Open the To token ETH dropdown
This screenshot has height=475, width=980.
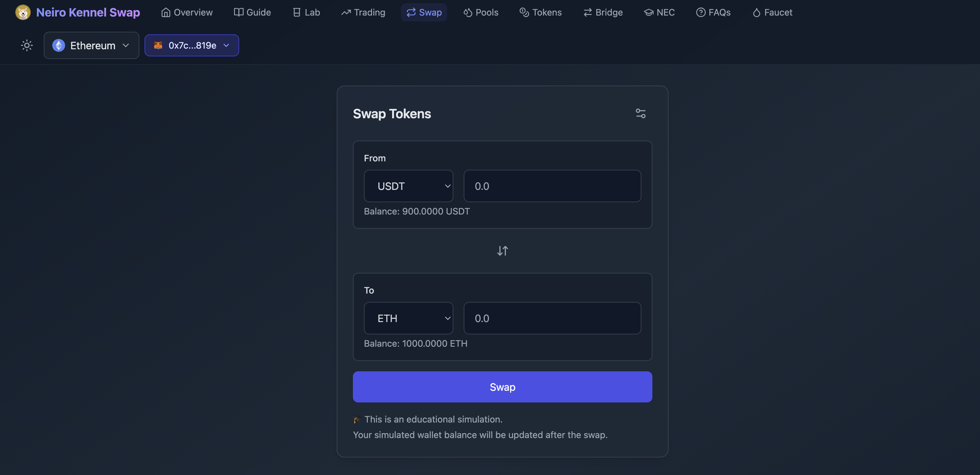[408, 318]
